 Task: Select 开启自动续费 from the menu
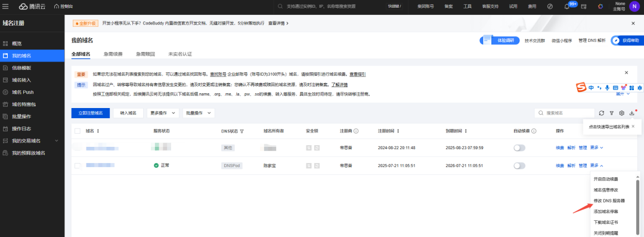(x=606, y=180)
